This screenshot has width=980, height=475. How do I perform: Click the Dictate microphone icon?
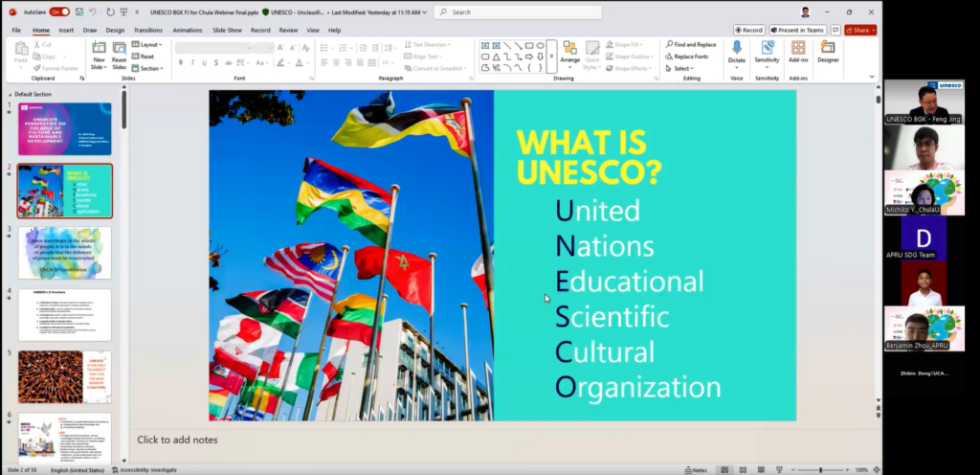[737, 48]
